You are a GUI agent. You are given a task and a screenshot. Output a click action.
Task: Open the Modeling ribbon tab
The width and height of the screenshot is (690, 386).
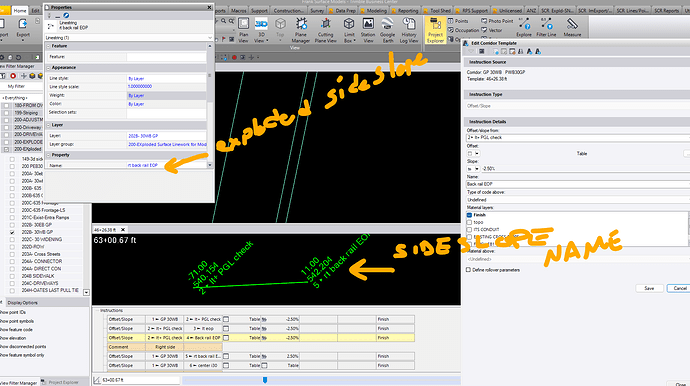374,11
